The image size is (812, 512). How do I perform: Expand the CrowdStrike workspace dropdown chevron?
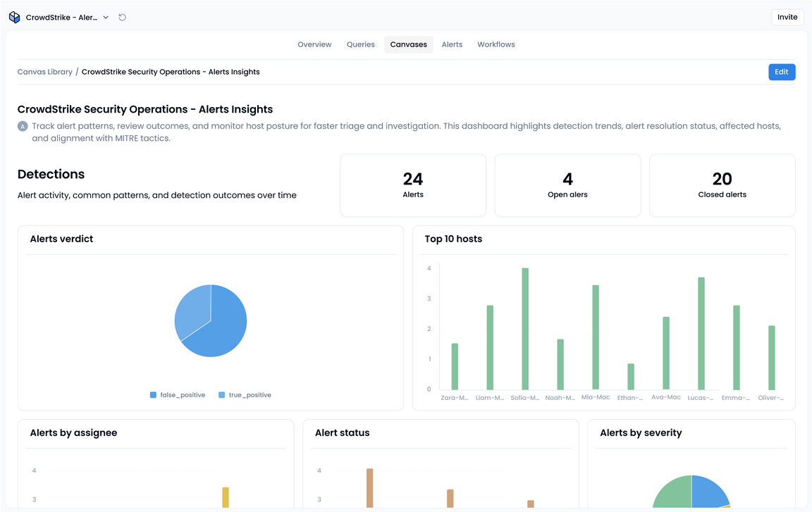click(106, 17)
